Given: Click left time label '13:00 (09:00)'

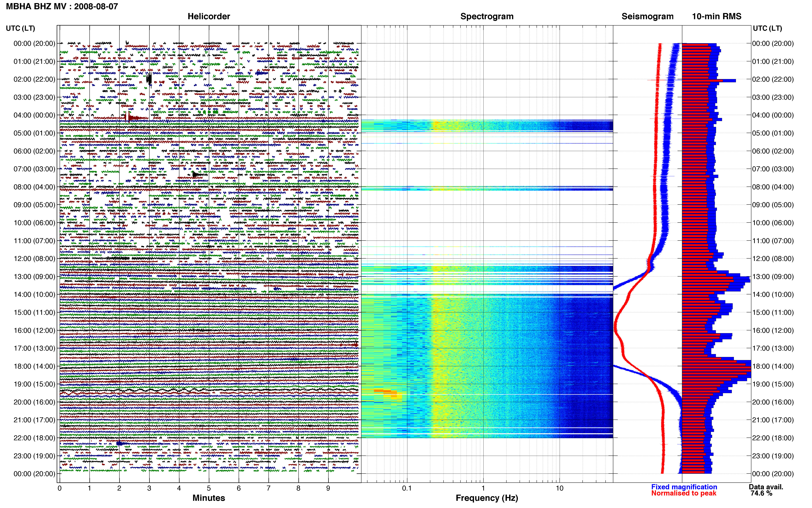Looking at the screenshot, I should (34, 277).
